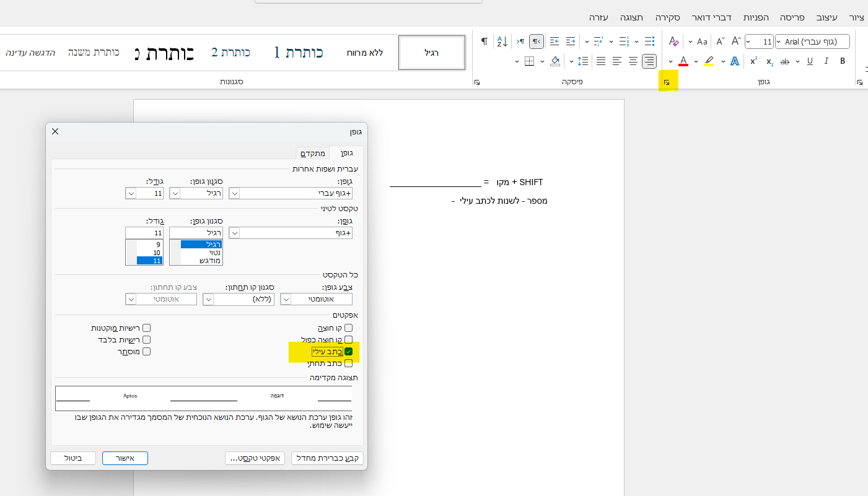Viewport: 868px width, 496px height.
Task: Cancel the dialog with ביטול
Action: (73, 458)
